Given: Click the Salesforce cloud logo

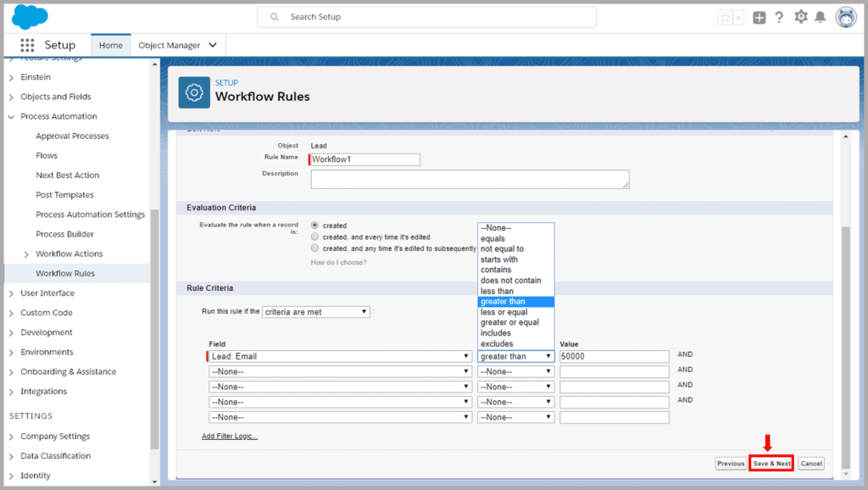Looking at the screenshot, I should [31, 16].
